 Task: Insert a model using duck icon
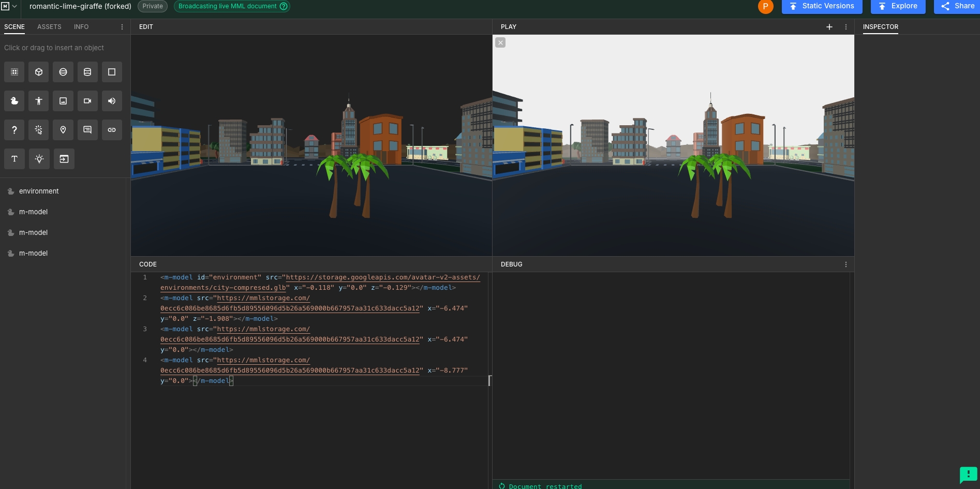14,101
